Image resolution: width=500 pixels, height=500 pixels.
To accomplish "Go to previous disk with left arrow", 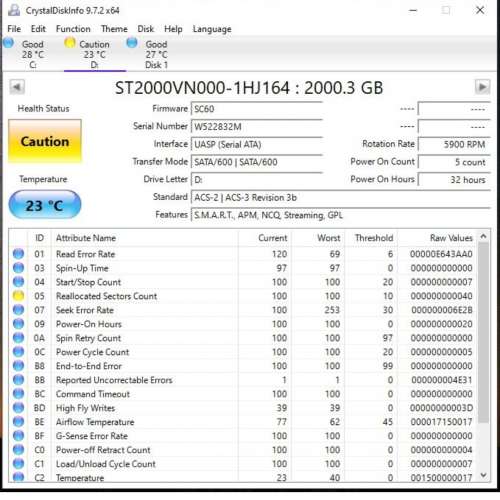I will [x=17, y=87].
